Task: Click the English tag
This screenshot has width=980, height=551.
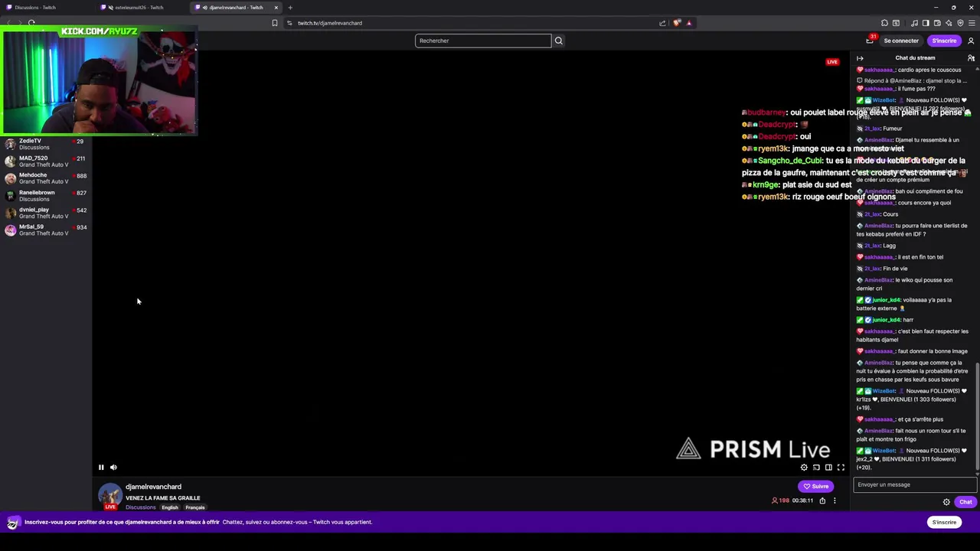Action: 170,507
